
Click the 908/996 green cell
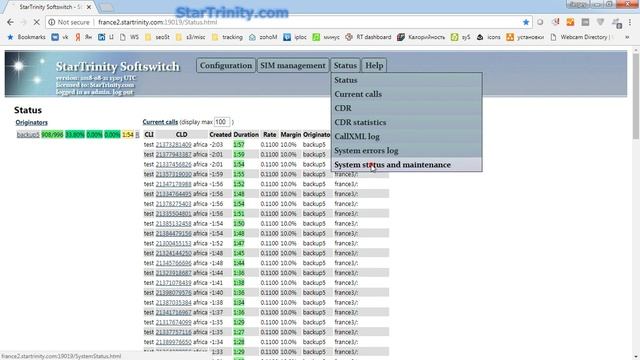pyautogui.click(x=52, y=135)
